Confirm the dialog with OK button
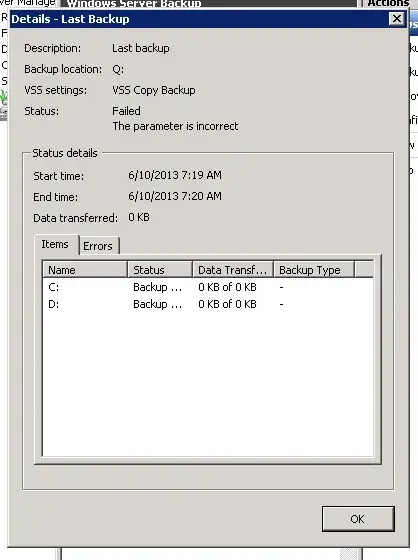 [x=358, y=519]
